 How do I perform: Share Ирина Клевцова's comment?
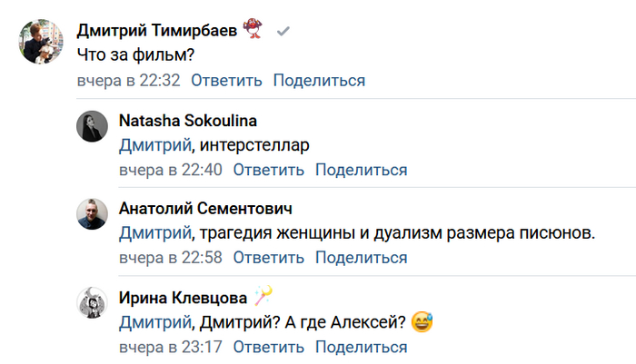point(361,346)
